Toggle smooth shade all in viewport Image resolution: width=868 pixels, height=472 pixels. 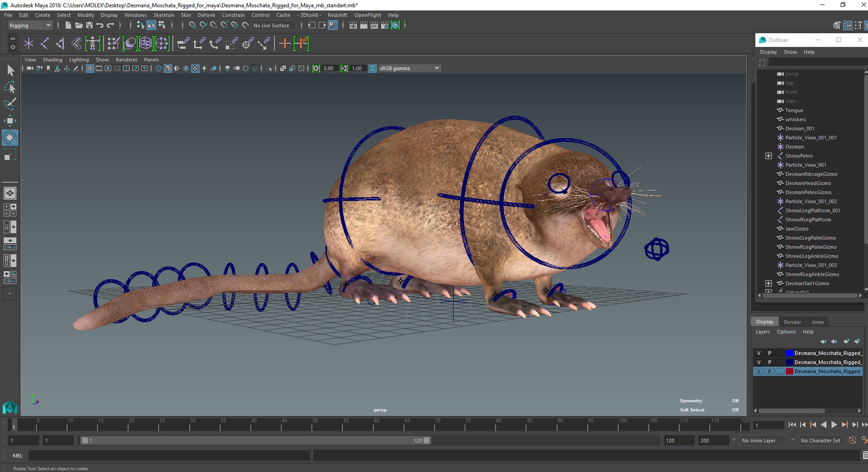pyautogui.click(x=168, y=68)
